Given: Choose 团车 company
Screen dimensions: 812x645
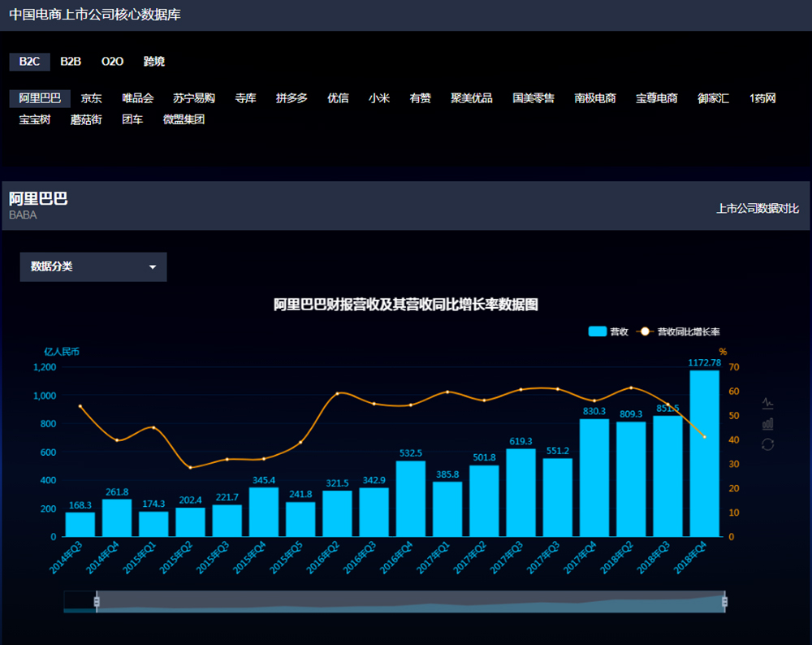Looking at the screenshot, I should pos(132,119).
